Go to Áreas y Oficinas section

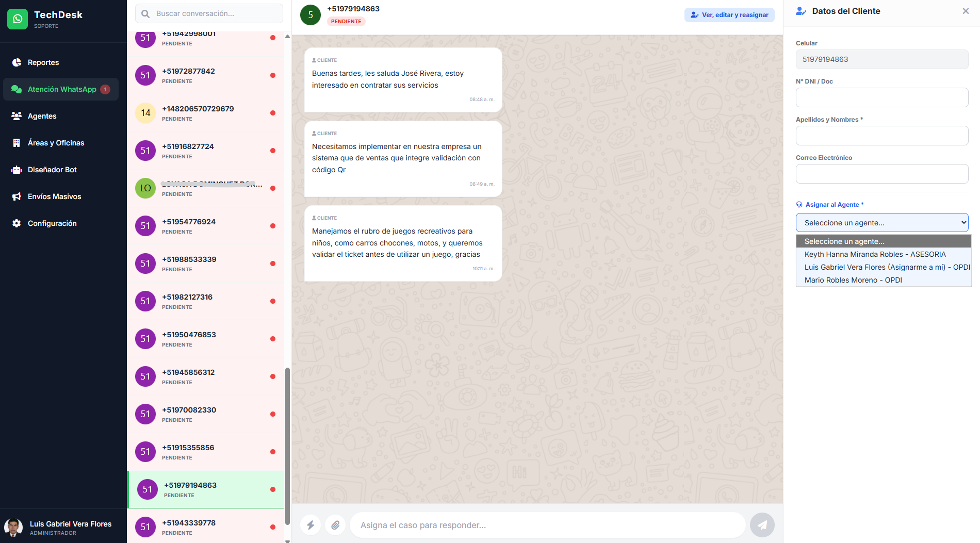coord(56,143)
